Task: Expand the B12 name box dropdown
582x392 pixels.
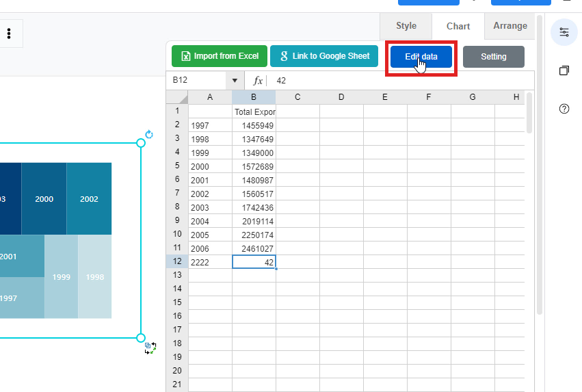Action: (235, 81)
